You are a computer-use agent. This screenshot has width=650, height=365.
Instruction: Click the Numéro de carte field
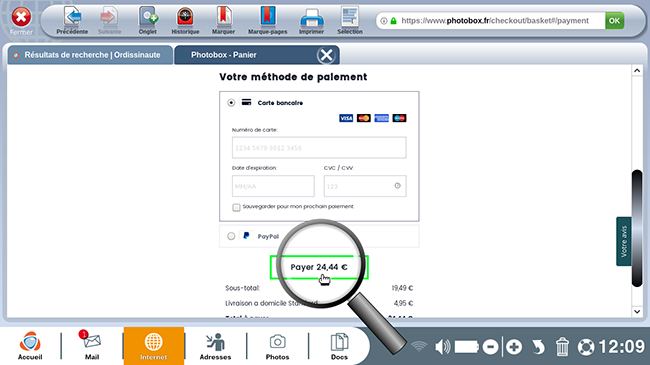coord(319,148)
